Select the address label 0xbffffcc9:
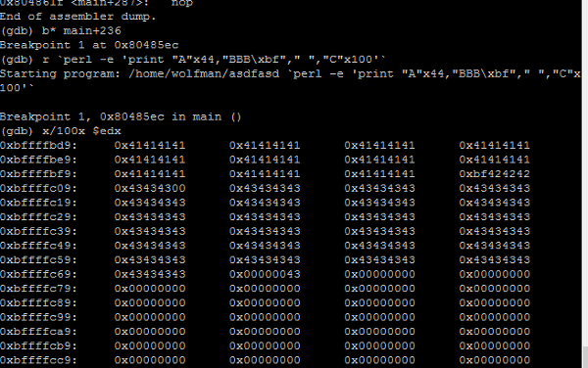This screenshot has width=588, height=368. tap(38, 360)
